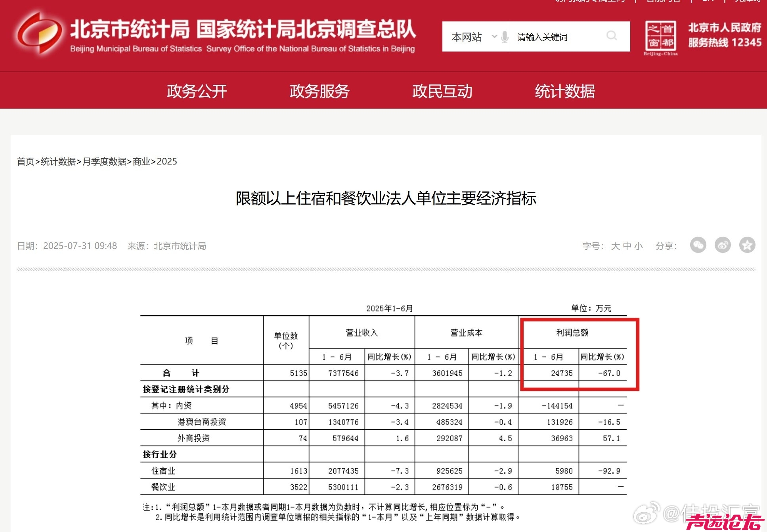
Task: Share article via WeChat icon
Action: pyautogui.click(x=698, y=245)
